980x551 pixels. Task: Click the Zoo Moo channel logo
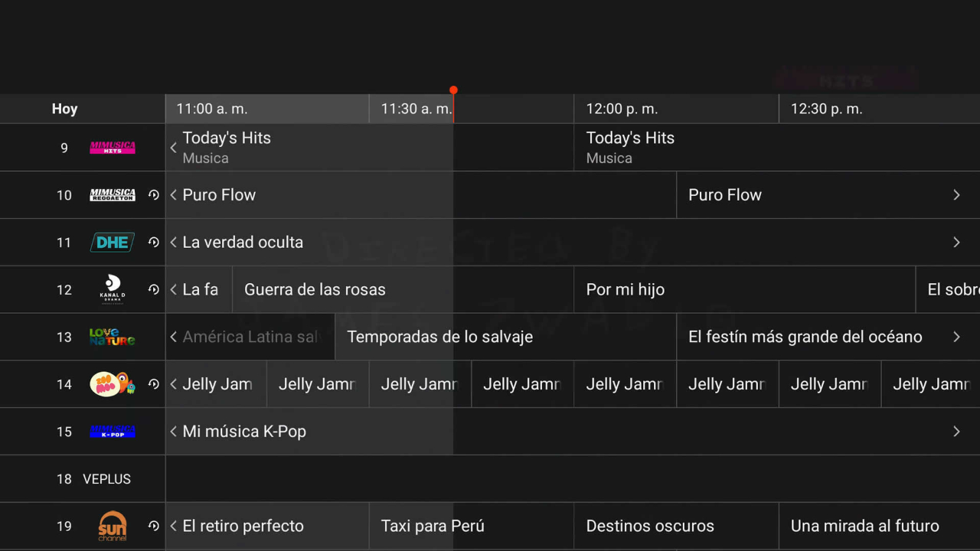click(112, 384)
